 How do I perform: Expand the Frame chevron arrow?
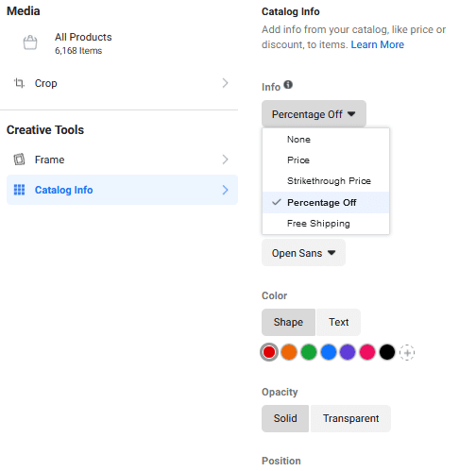(225, 160)
